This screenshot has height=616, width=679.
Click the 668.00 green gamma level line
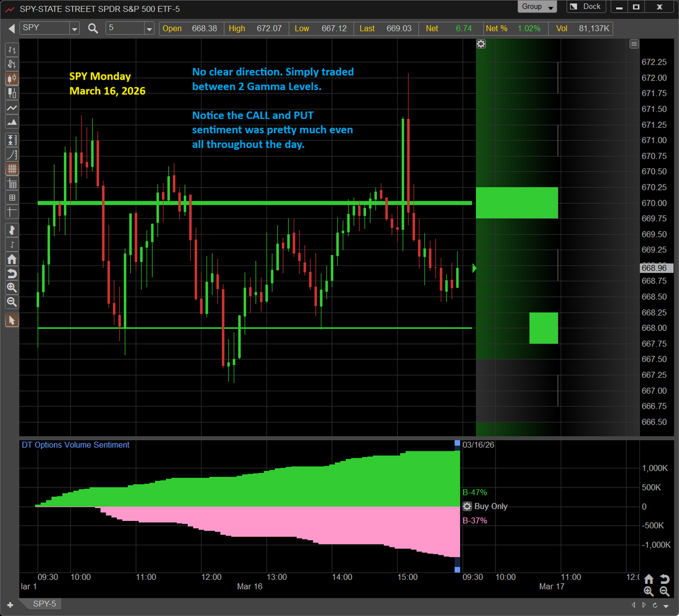coord(255,328)
